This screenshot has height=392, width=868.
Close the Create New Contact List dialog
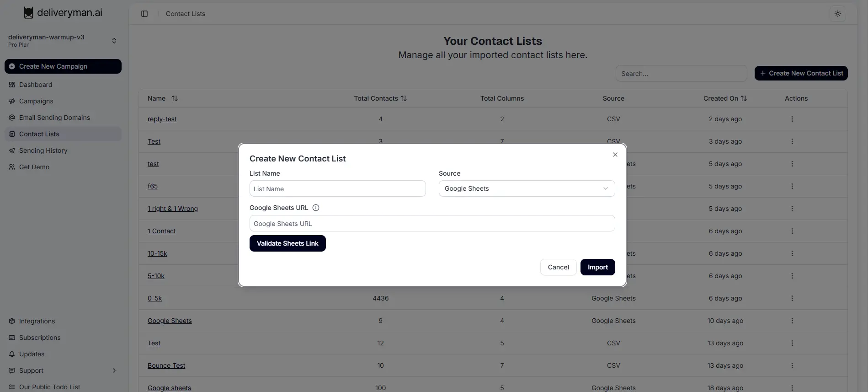point(615,155)
